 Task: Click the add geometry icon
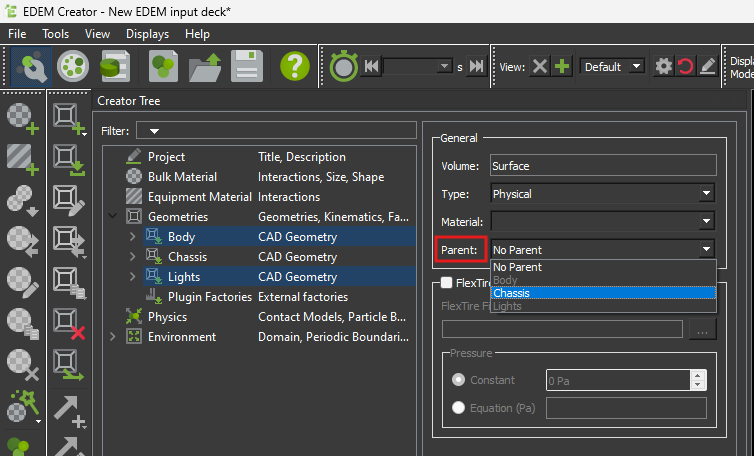[x=69, y=118]
